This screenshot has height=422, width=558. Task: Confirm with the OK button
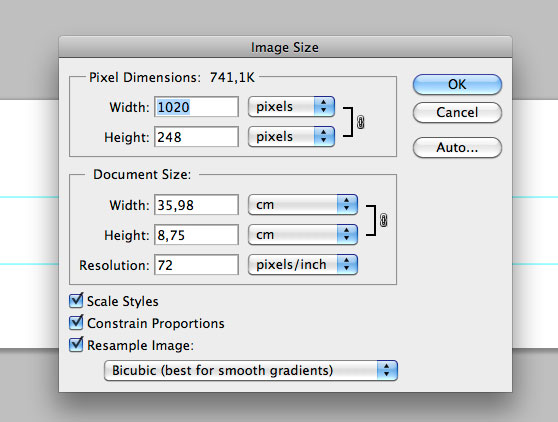point(457,84)
